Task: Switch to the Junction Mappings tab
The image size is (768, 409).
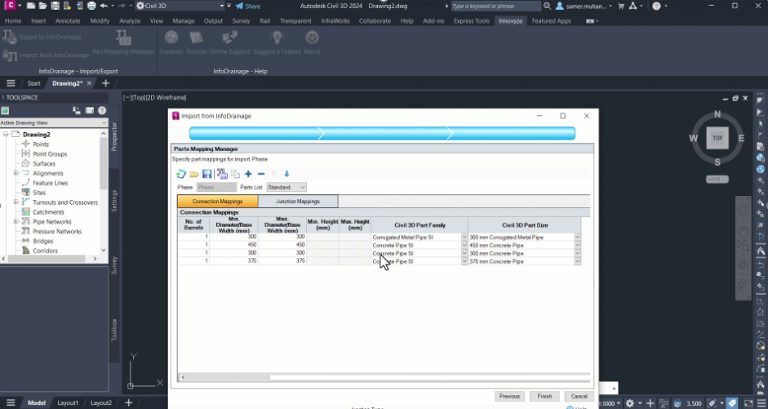Action: click(298, 201)
